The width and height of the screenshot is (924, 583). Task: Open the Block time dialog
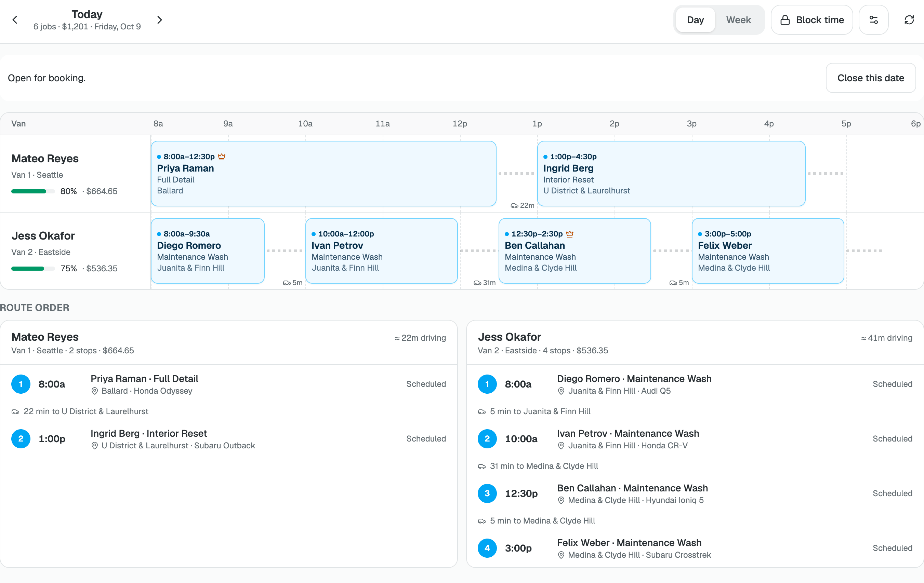tap(811, 20)
